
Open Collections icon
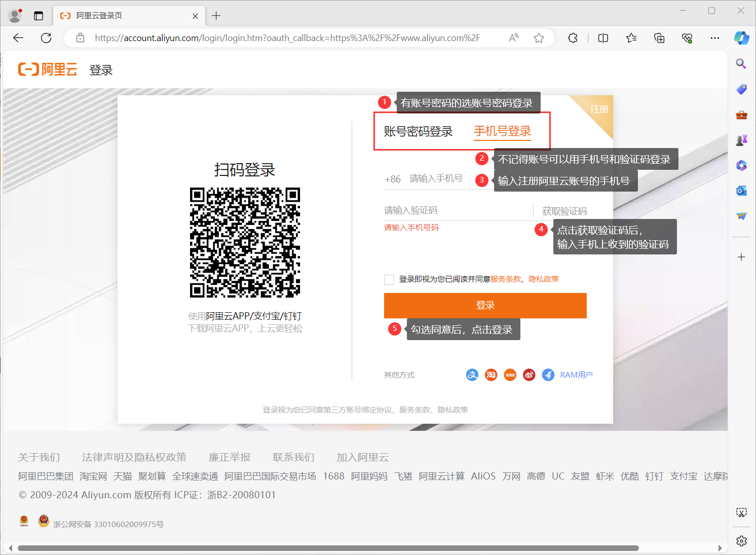coord(659,38)
